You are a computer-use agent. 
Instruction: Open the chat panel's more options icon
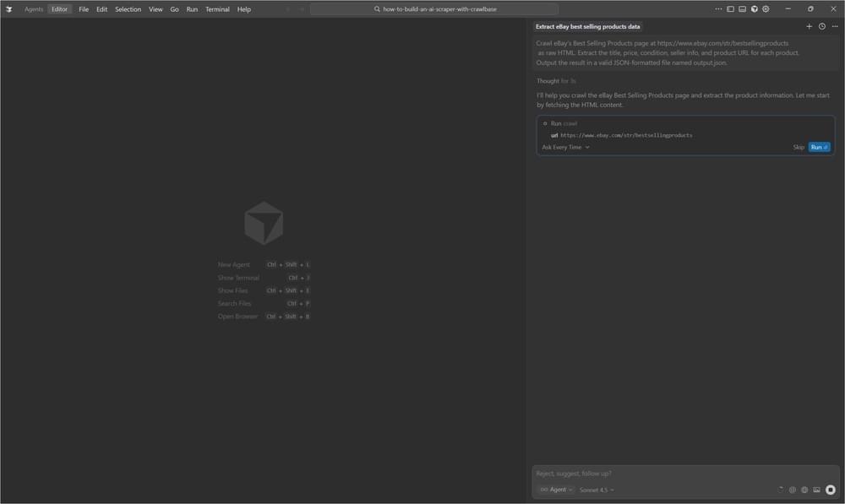(x=834, y=26)
